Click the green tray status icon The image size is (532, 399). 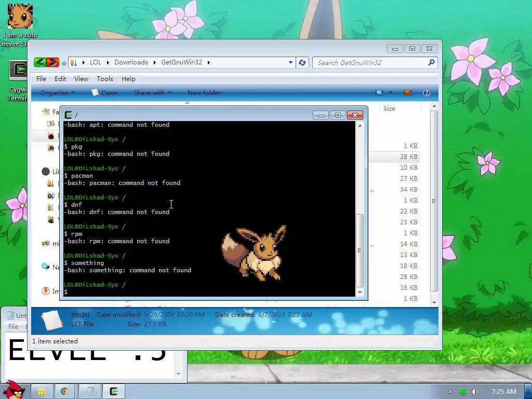click(x=462, y=392)
